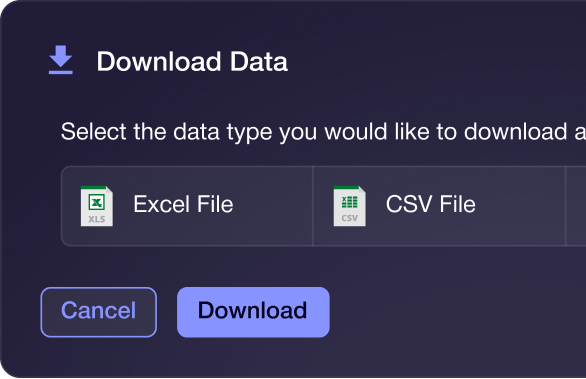586x379 pixels.
Task: Select the cut-off option after CSV File
Action: tap(576, 206)
